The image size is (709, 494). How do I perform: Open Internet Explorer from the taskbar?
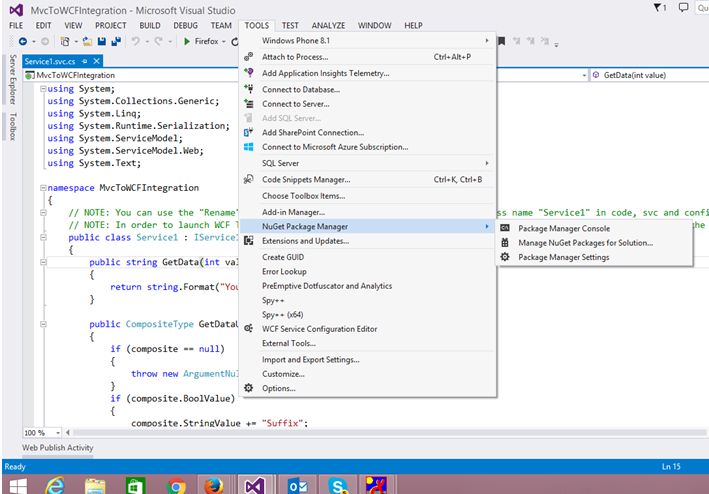click(x=55, y=486)
